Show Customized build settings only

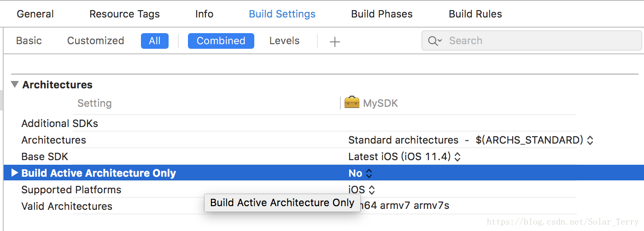click(95, 41)
